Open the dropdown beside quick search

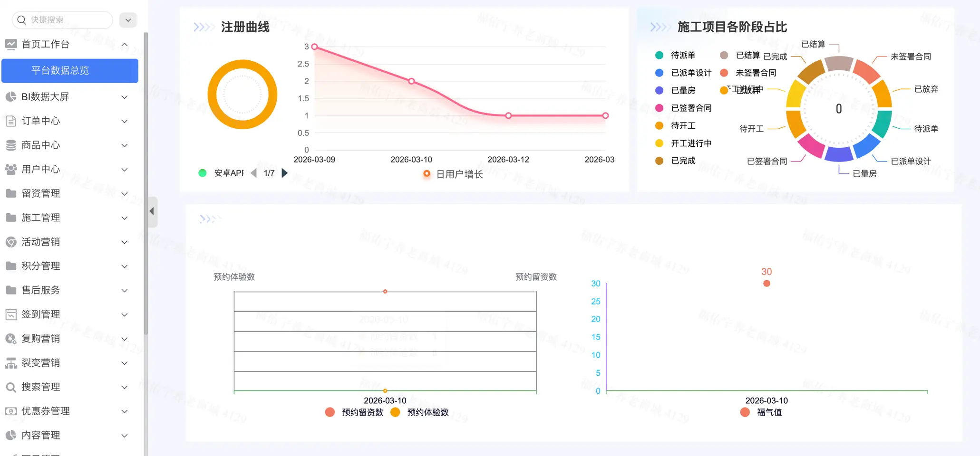pyautogui.click(x=128, y=20)
